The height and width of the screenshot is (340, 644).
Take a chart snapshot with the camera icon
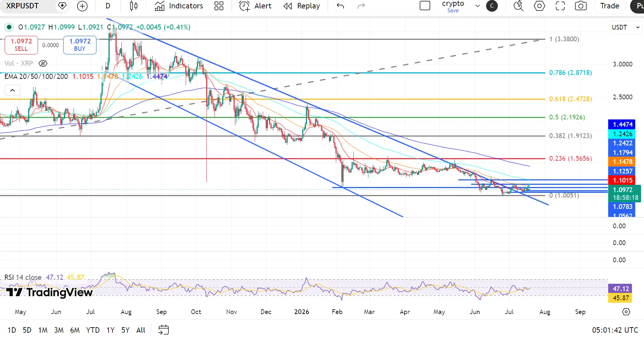point(581,6)
